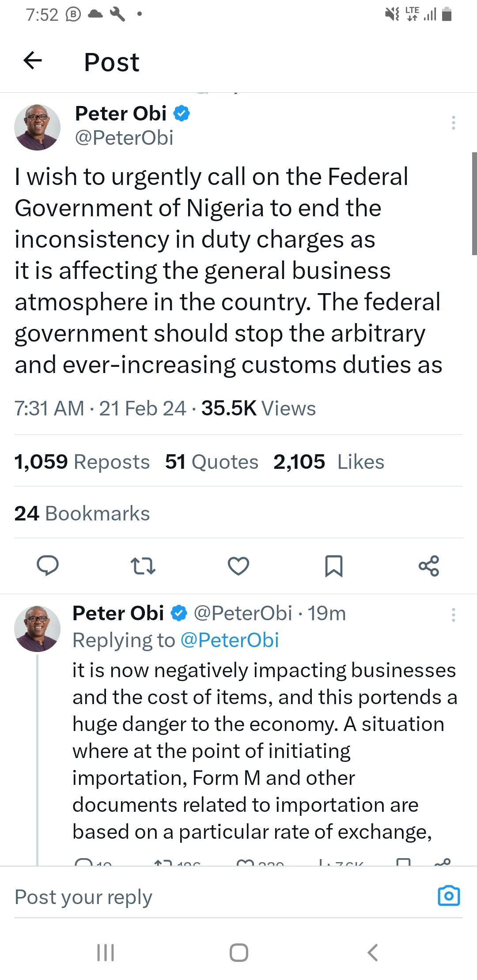Tap the reply speech bubble icon
Image resolution: width=477 pixels, height=980 pixels.
pyautogui.click(x=48, y=565)
